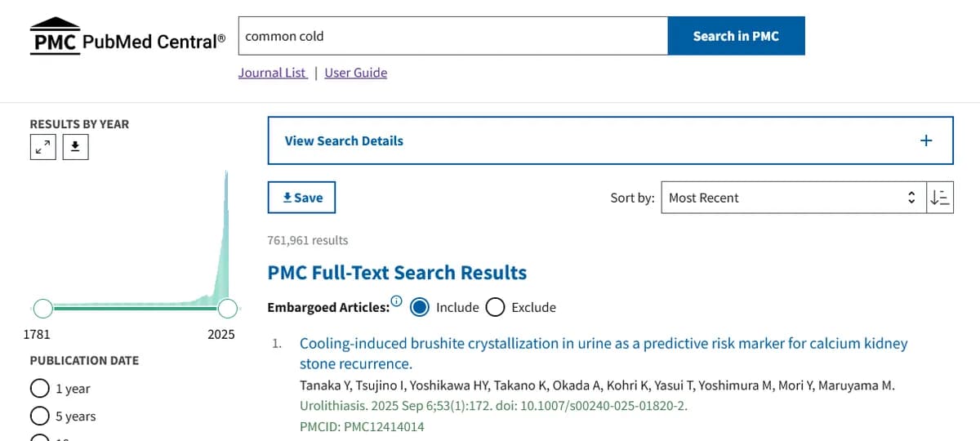Select the Include embargoed articles radio
This screenshot has height=441, width=980.
pos(420,307)
